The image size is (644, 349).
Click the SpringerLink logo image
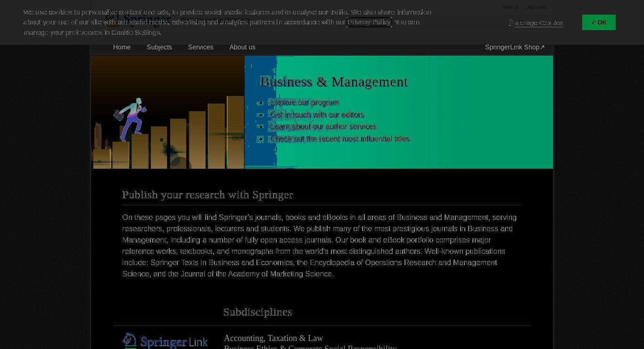click(165, 341)
